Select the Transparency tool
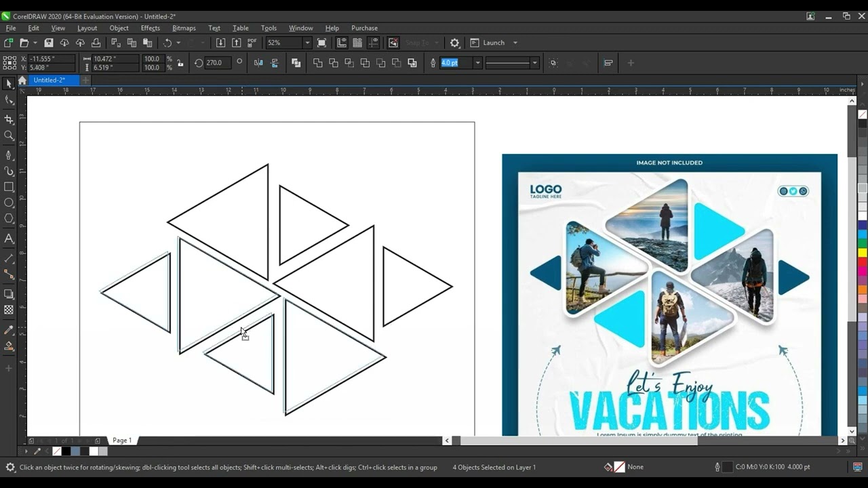Image resolution: width=868 pixels, height=488 pixels. pyautogui.click(x=9, y=310)
